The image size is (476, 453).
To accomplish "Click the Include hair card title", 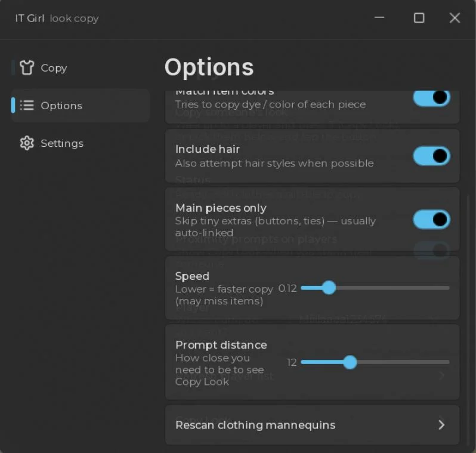I will pyautogui.click(x=208, y=149).
